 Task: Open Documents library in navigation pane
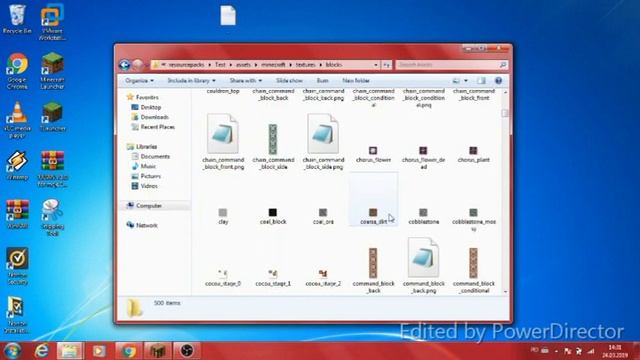click(150, 156)
